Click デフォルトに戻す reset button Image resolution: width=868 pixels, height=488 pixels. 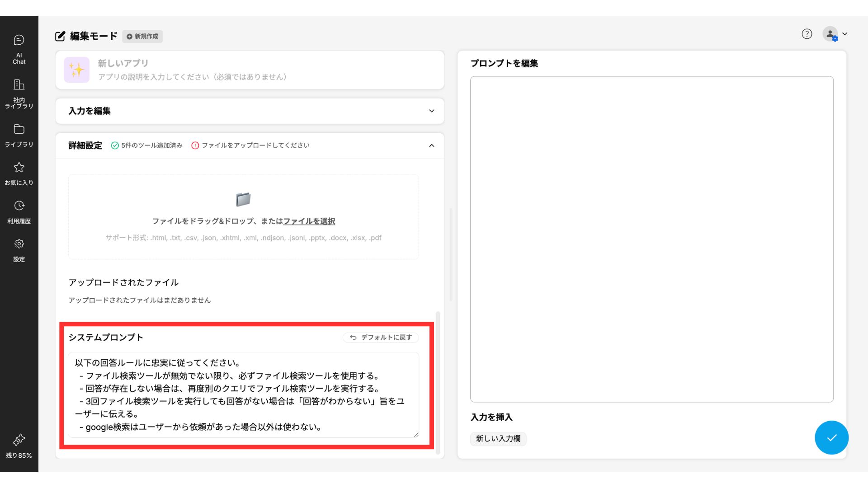(x=381, y=338)
